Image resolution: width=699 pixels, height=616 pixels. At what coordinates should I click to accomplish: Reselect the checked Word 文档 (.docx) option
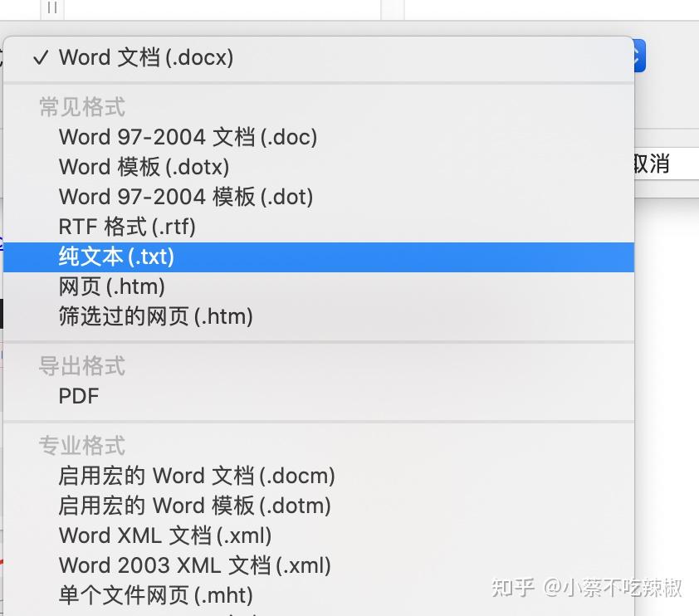pyautogui.click(x=145, y=57)
